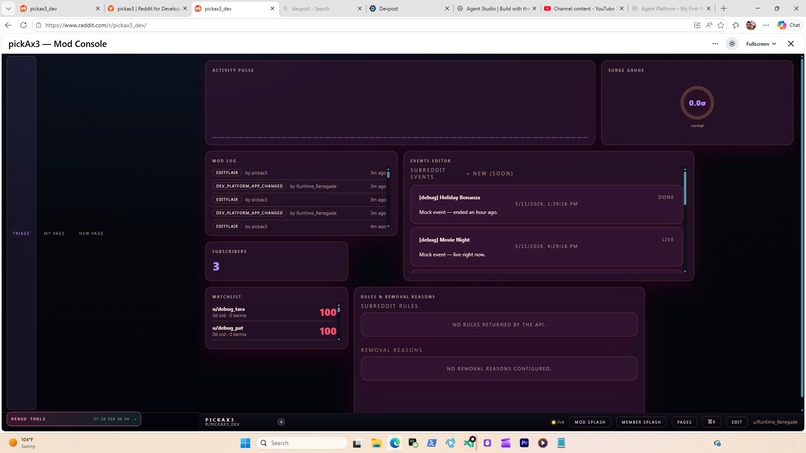Click the Activity Pulse chart panel

[400, 103]
